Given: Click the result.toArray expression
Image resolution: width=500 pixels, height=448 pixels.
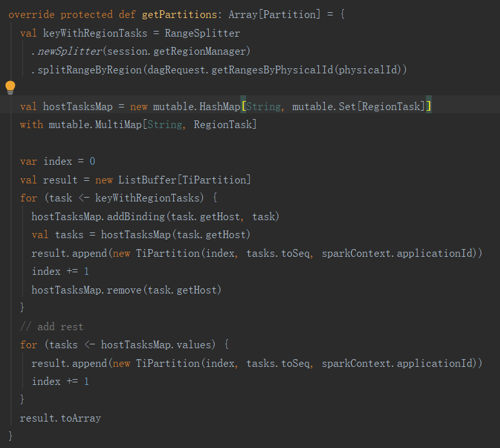Looking at the screenshot, I should pos(60,418).
